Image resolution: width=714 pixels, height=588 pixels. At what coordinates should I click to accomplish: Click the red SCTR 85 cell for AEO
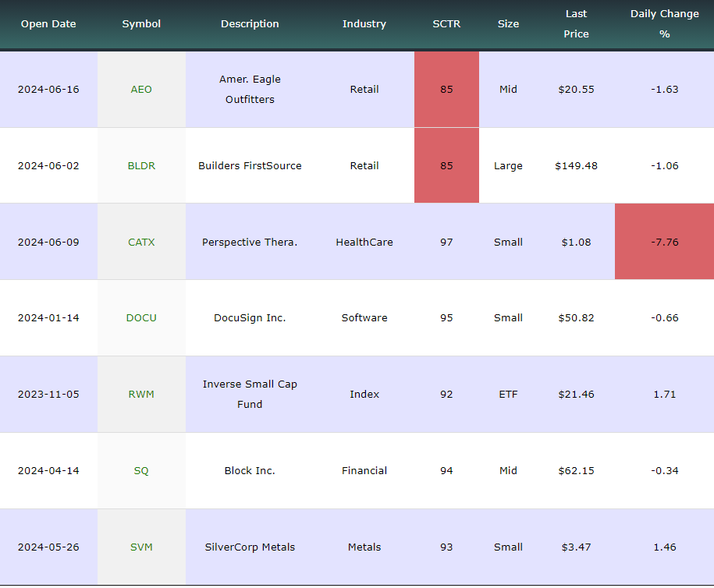[x=446, y=89]
